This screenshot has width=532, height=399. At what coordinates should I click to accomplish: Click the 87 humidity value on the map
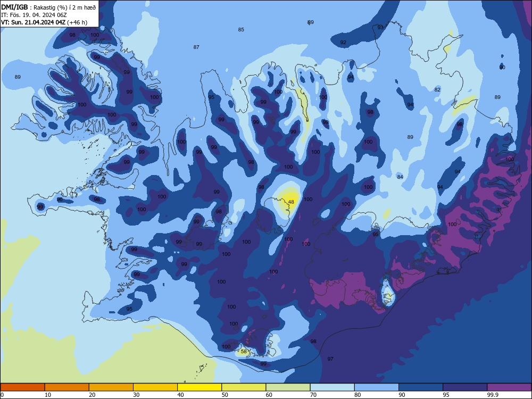tap(196, 47)
